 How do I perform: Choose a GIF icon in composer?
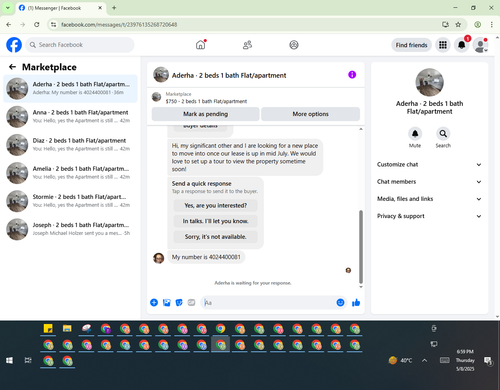[x=191, y=302]
